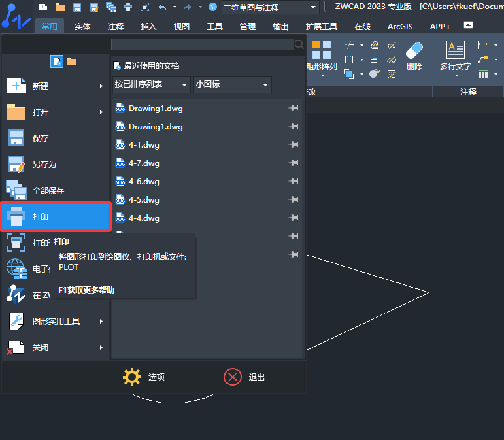The width and height of the screenshot is (504, 440).
Task: Click the edit hatch icon in ribbon
Action: (392, 74)
